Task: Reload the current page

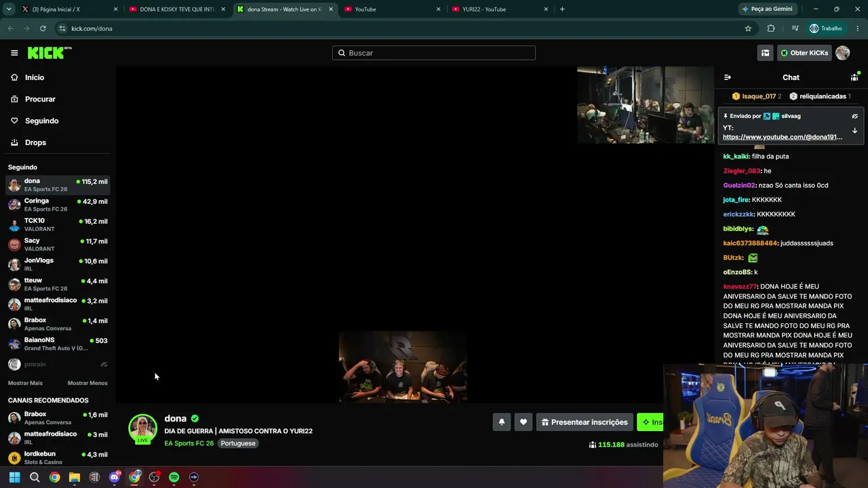Action: (x=43, y=28)
